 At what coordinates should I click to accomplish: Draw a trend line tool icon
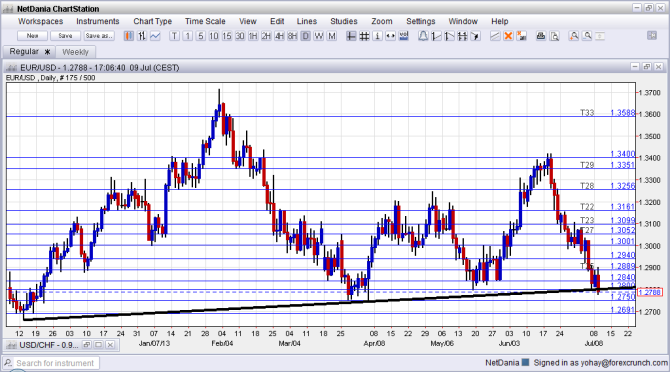495,36
